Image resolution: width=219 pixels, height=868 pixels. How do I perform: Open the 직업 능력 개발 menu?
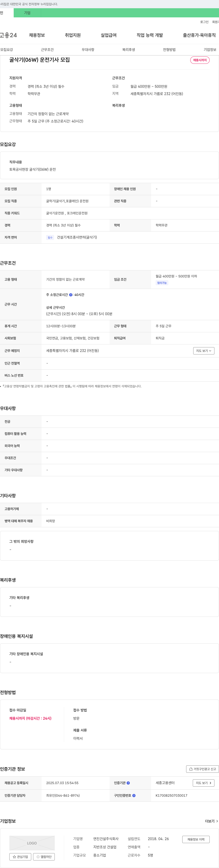tap(150, 35)
